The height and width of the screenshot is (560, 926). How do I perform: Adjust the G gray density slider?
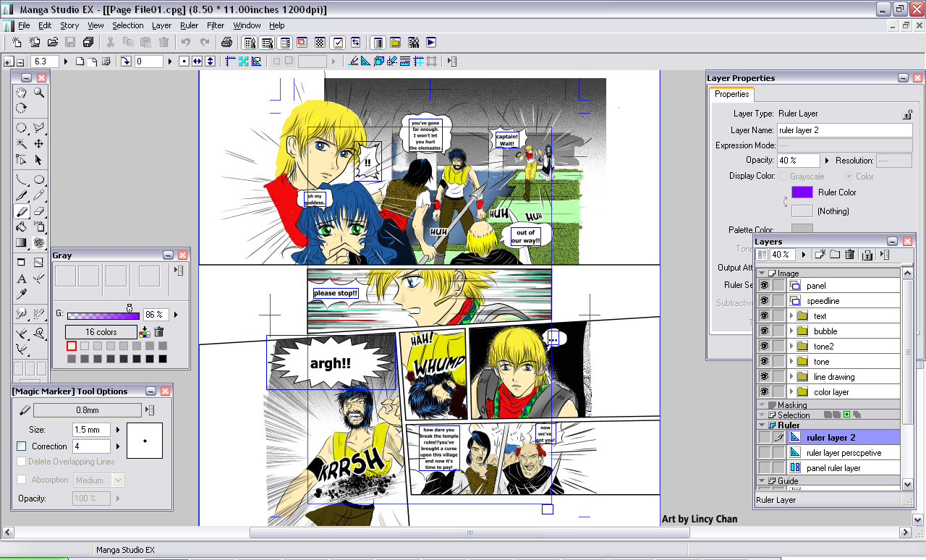coord(103,315)
